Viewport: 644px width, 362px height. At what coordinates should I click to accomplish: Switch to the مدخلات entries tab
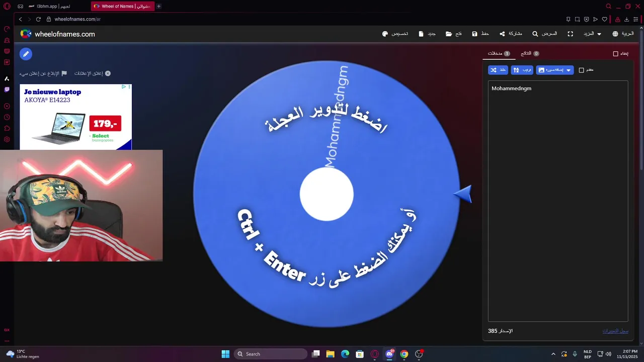click(499, 53)
